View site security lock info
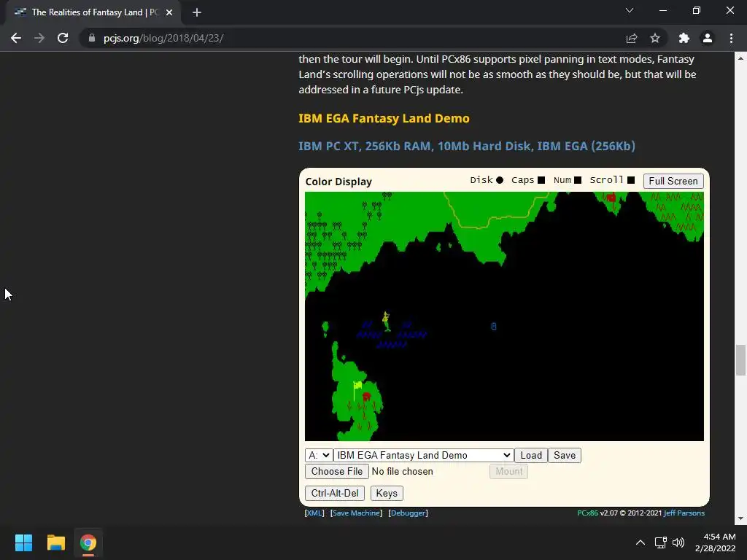 (92, 38)
